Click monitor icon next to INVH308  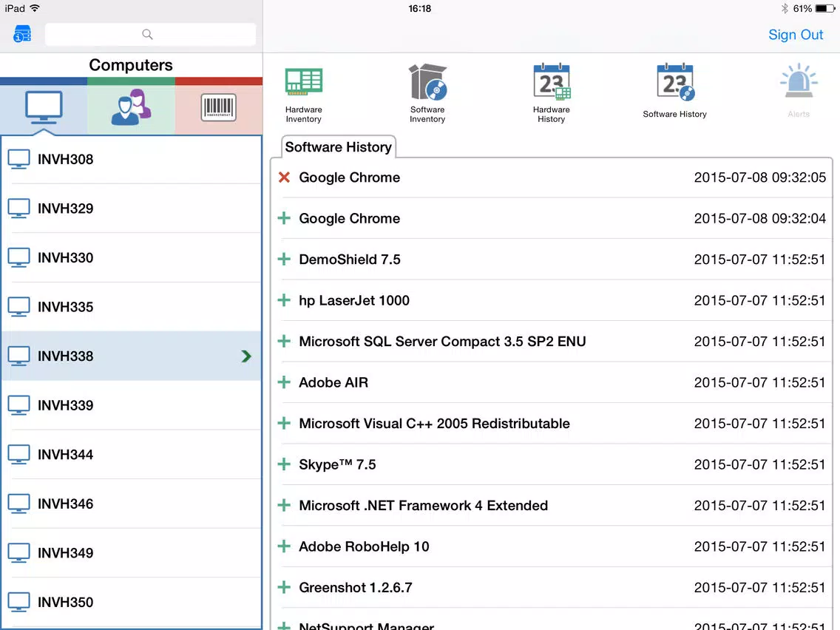point(18,159)
